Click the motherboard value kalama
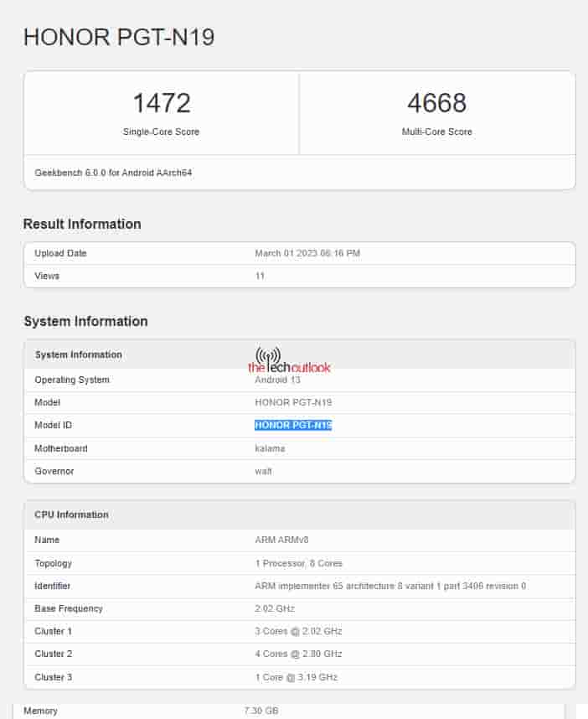 coord(270,448)
